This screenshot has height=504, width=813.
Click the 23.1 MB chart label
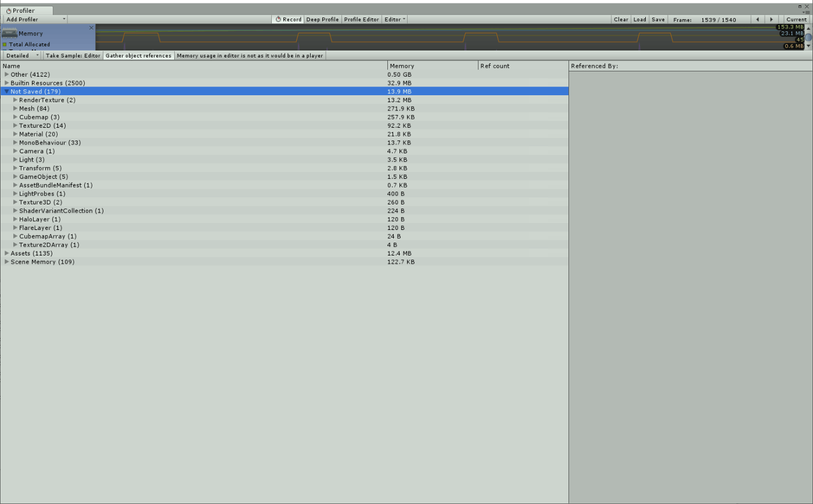tap(792, 34)
